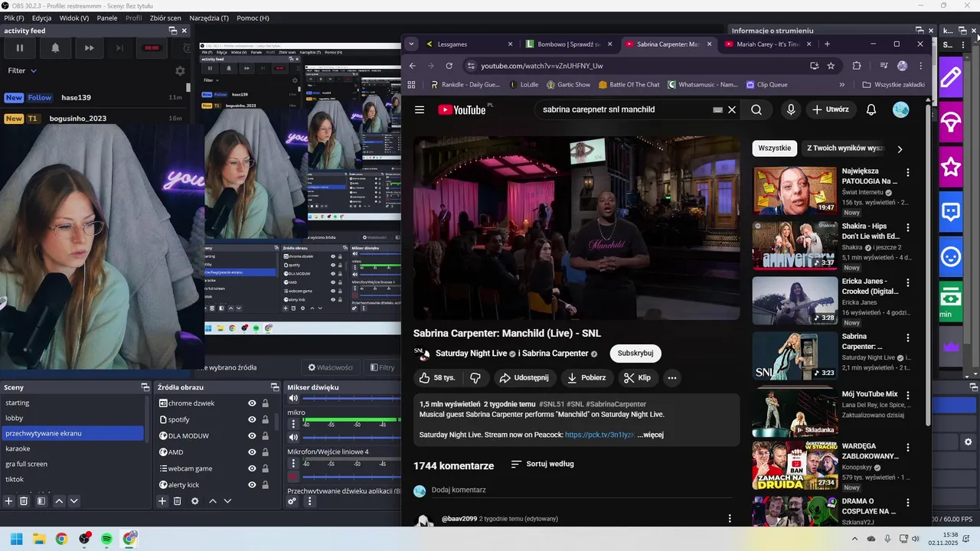
Task: Reload the YouTube page
Action: (x=449, y=66)
